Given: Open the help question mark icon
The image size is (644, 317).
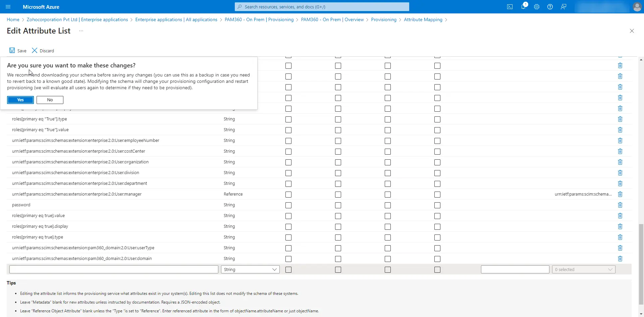Looking at the screenshot, I should [x=550, y=7].
